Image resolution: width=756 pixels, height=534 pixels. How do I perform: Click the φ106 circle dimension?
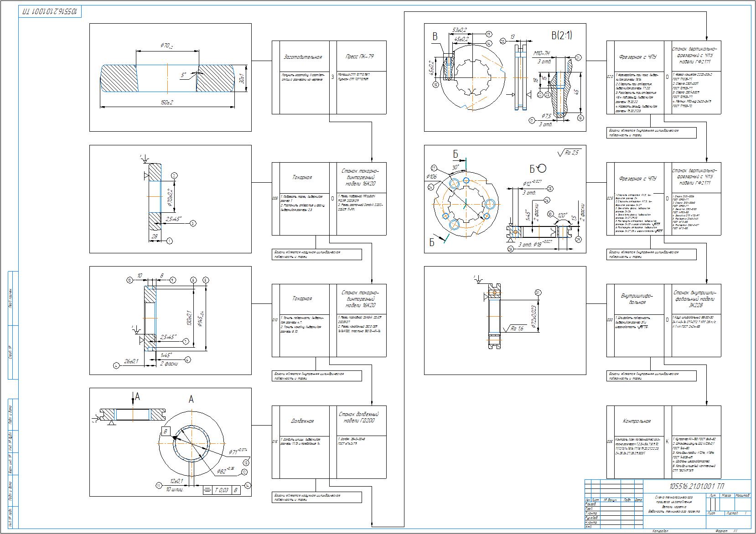coord(432,176)
